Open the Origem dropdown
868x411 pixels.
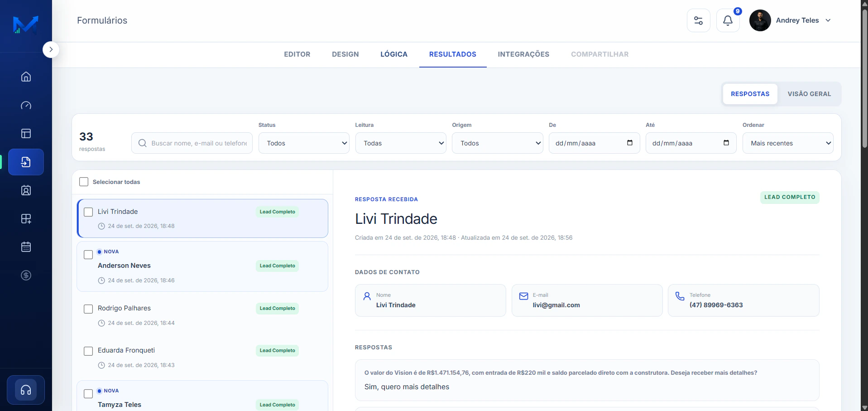point(498,143)
